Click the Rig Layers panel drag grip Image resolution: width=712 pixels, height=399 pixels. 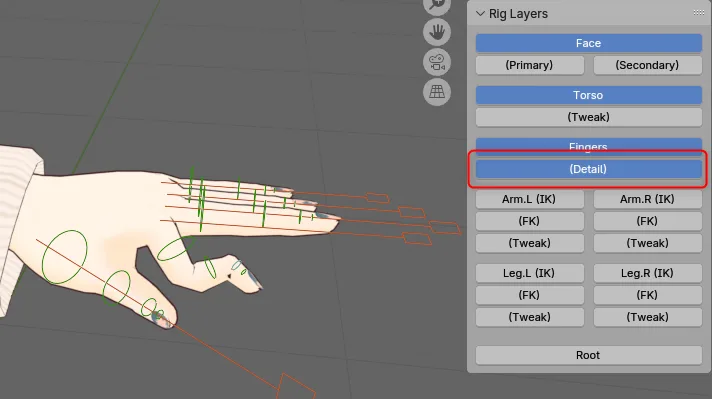click(699, 13)
